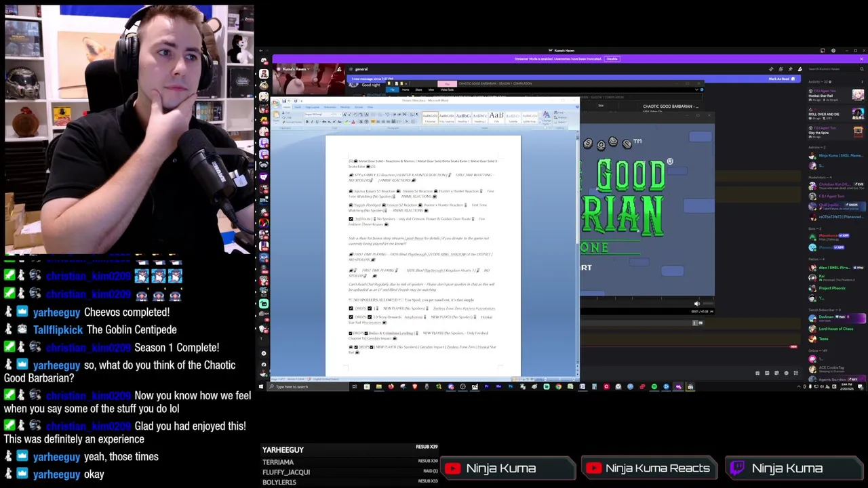Click the Task View icon on the taskbar

[354, 386]
